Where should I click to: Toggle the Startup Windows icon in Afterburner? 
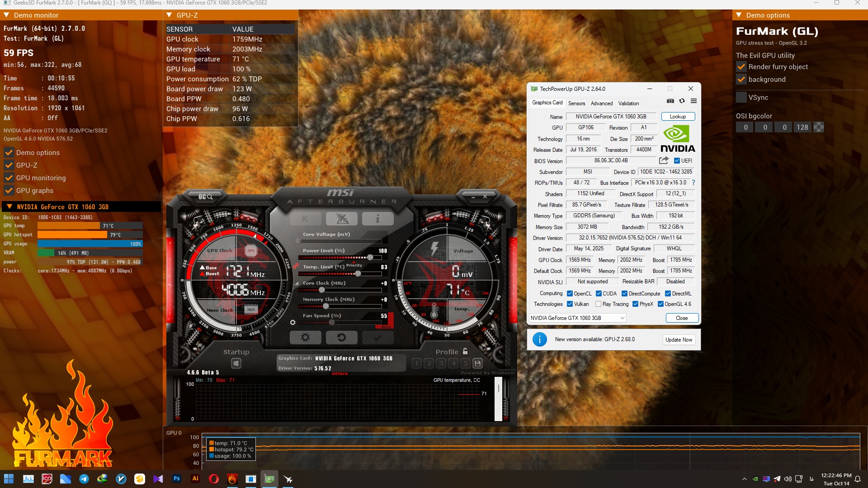pos(236,363)
